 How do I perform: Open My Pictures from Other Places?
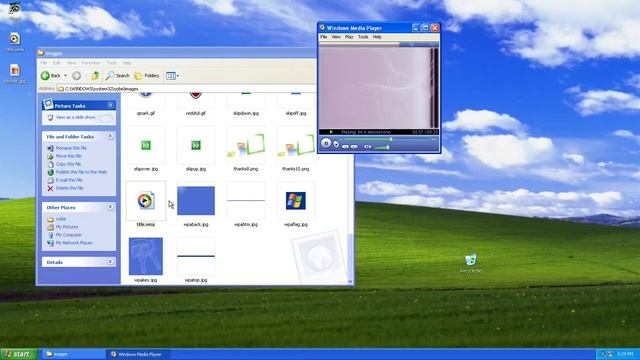coord(67,227)
